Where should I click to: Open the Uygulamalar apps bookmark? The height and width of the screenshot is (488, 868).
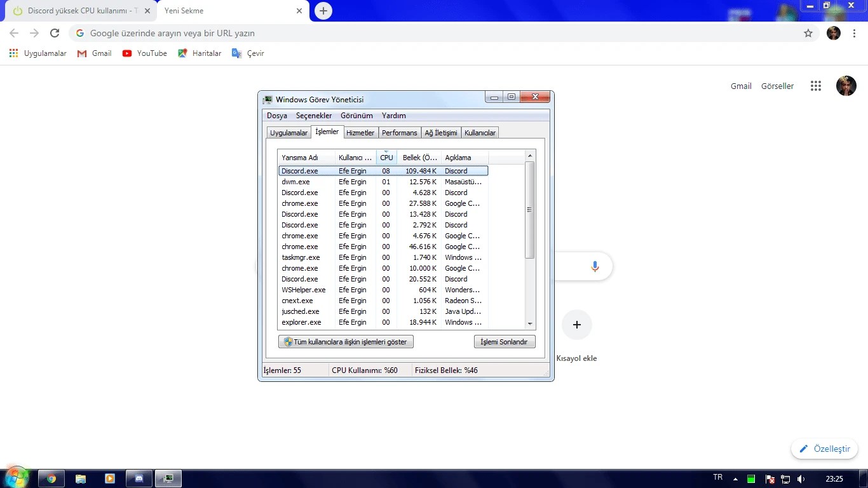pyautogui.click(x=38, y=53)
